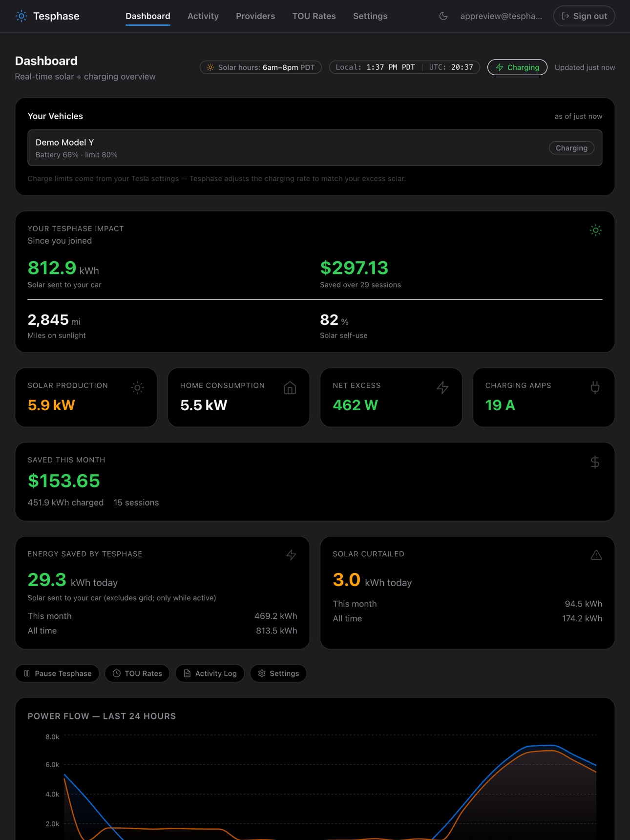
Task: Go to TOU Rates in top navigation
Action: coord(314,16)
